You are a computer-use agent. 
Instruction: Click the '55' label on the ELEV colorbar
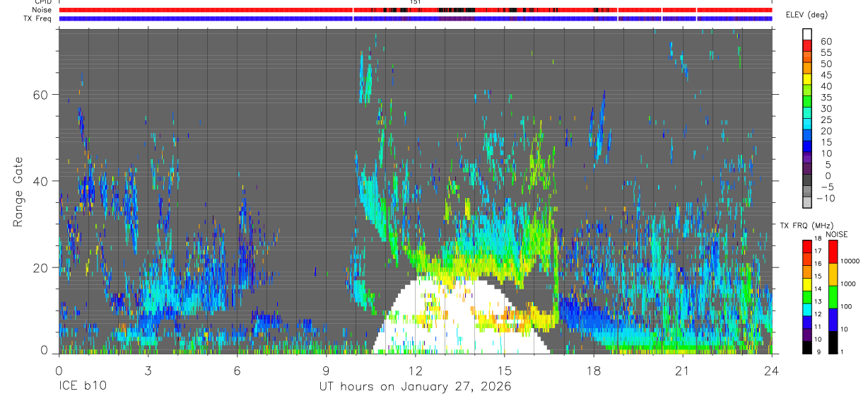(x=826, y=52)
